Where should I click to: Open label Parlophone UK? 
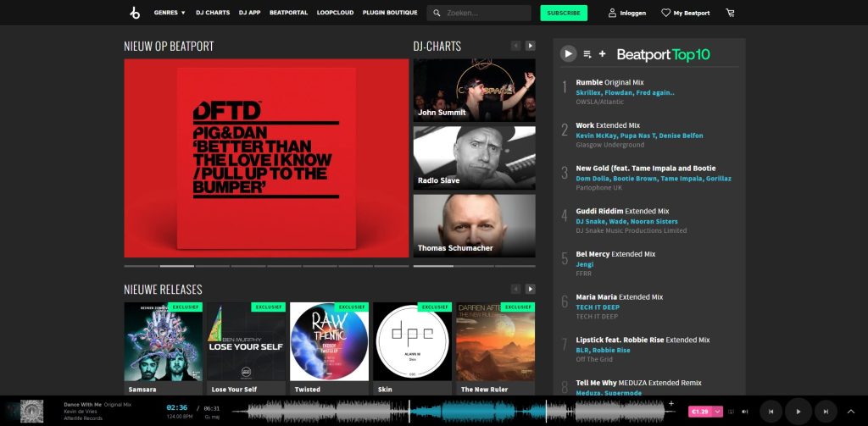pos(599,187)
